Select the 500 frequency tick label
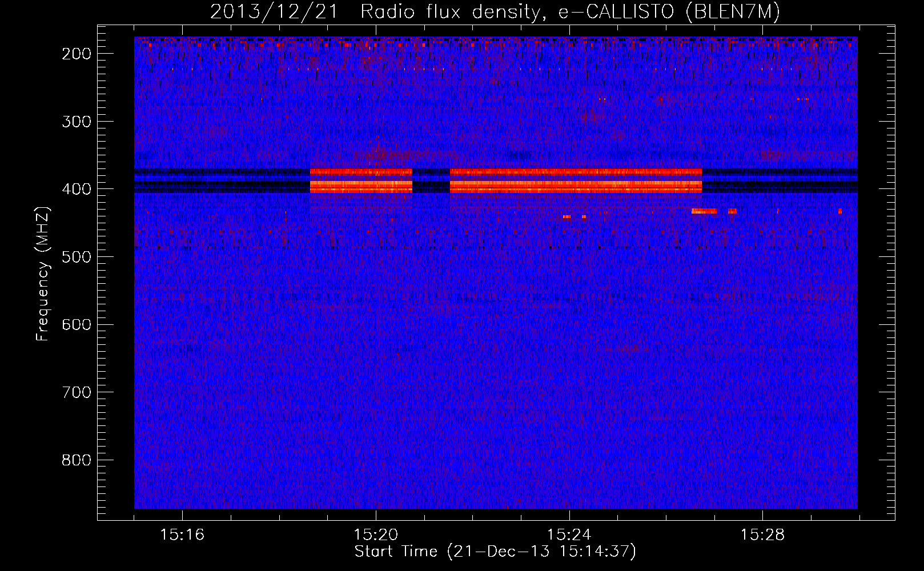 (76, 257)
